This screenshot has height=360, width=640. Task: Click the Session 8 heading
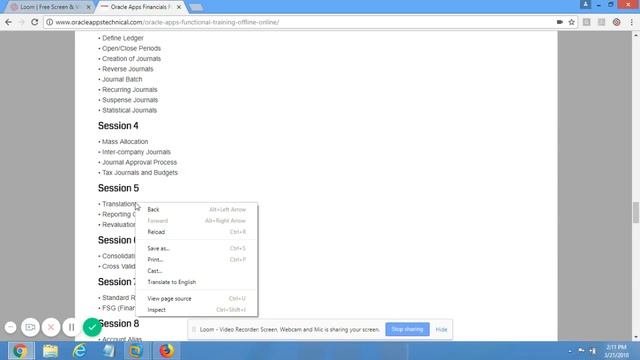119,324
